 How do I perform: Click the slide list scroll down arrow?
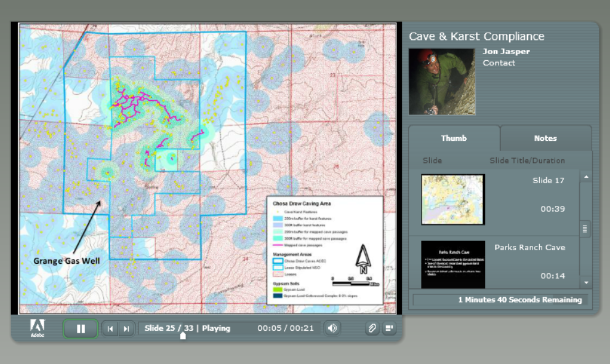pos(586,283)
